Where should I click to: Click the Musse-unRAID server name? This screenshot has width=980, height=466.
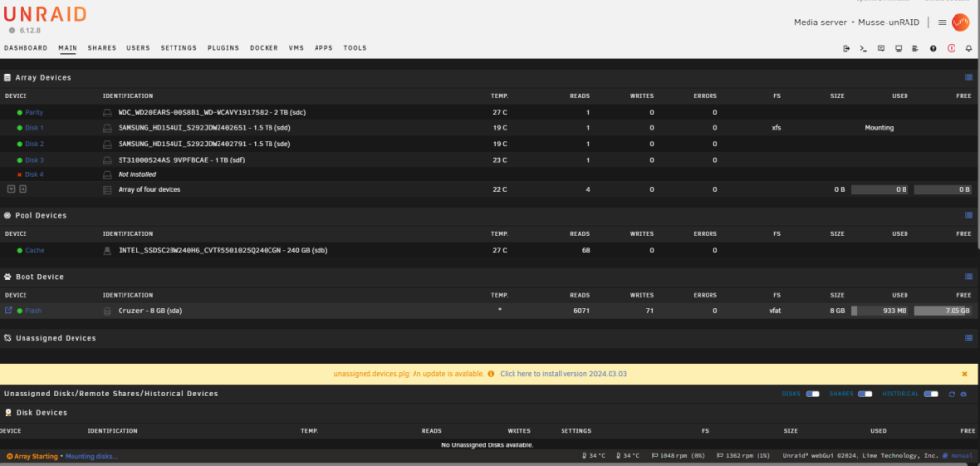coord(890,23)
